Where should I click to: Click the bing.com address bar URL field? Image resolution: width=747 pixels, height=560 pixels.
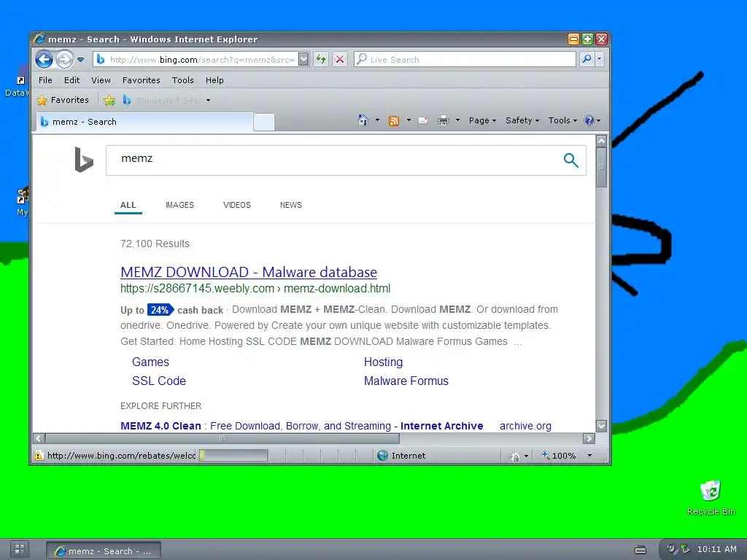(x=202, y=60)
